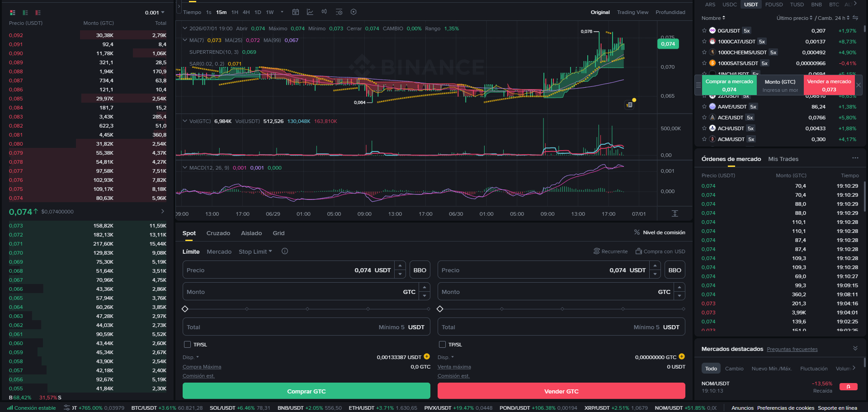This screenshot has width=868, height=412.
Task: Click deposit GTC plus icon
Action: pyautogui.click(x=682, y=357)
